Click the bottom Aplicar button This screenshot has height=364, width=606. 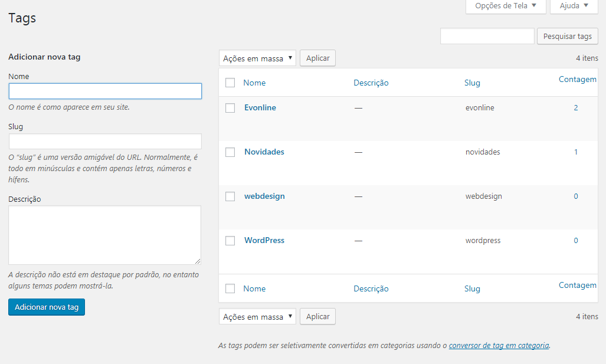(317, 316)
